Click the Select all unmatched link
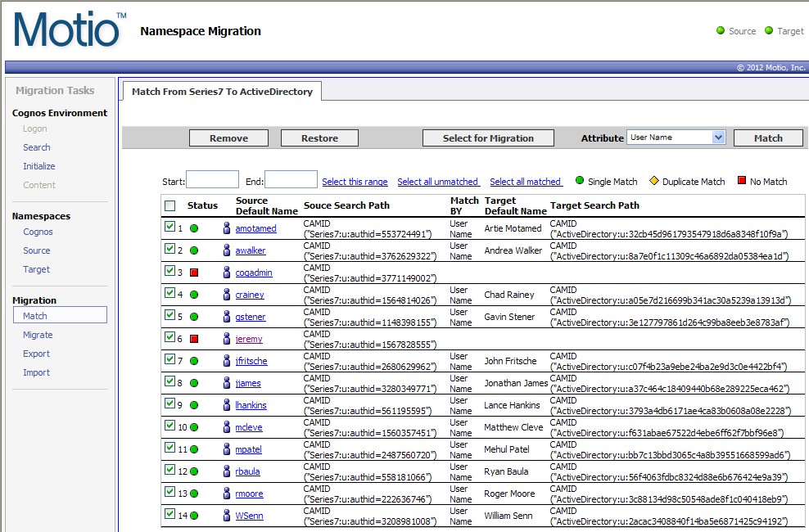The height and width of the screenshot is (532, 809). point(438,182)
